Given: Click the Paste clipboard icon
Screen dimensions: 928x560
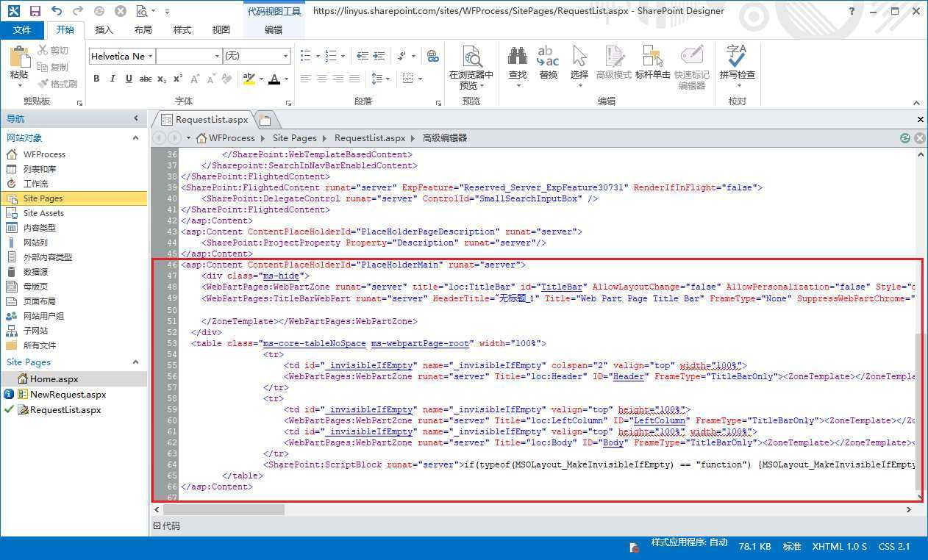Looking at the screenshot, I should pyautogui.click(x=19, y=57).
